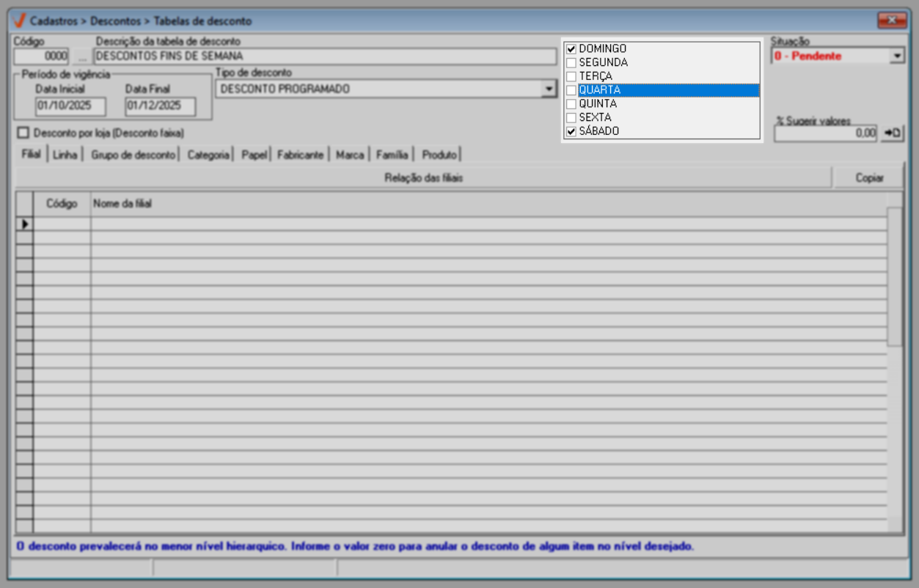Select the Fabricante tab
919x588 pixels.
(x=300, y=155)
